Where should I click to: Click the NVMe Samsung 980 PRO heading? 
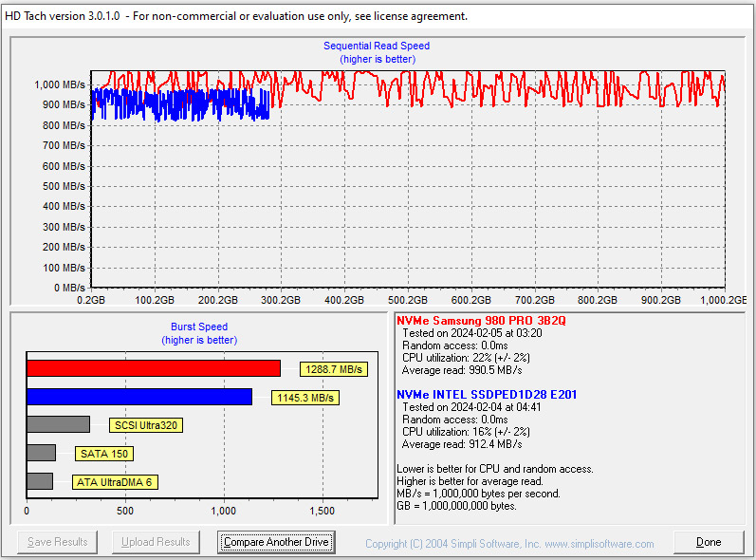481,321
